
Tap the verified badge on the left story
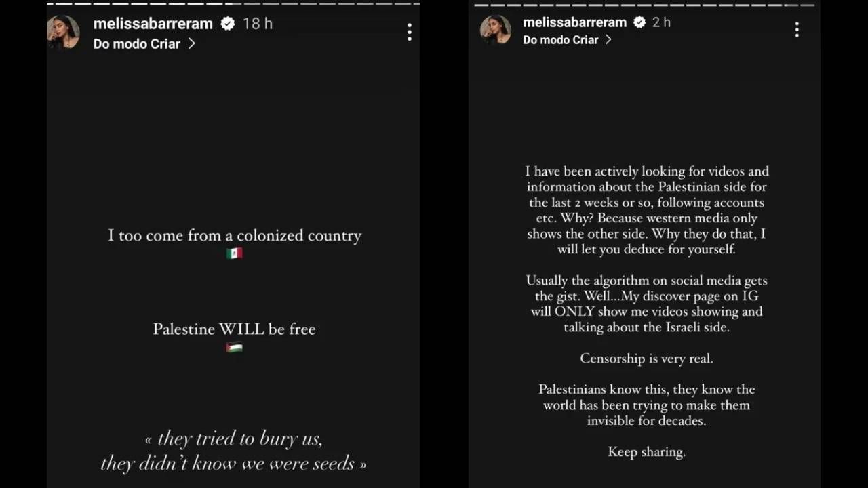click(228, 24)
